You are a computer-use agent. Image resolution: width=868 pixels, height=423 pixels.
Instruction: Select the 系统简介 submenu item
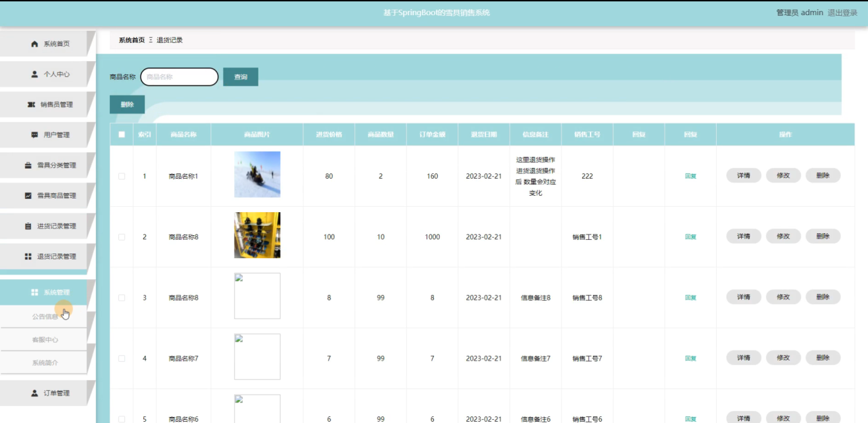tap(45, 363)
